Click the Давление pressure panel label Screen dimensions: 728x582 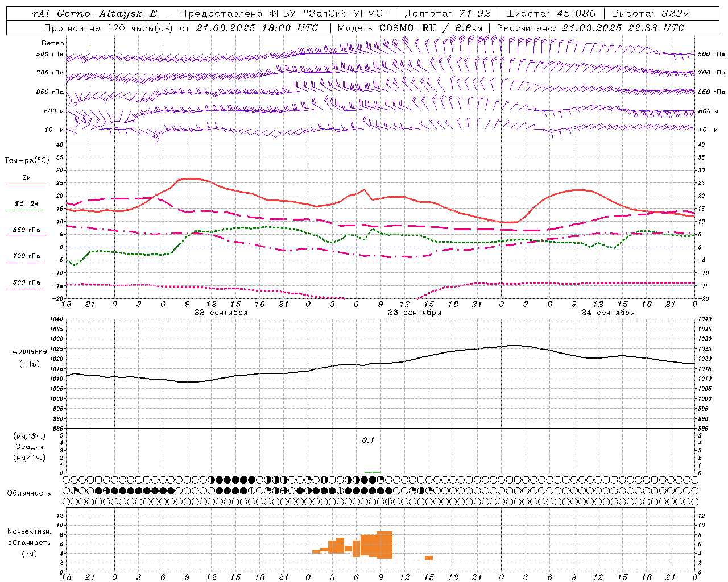pos(30,351)
